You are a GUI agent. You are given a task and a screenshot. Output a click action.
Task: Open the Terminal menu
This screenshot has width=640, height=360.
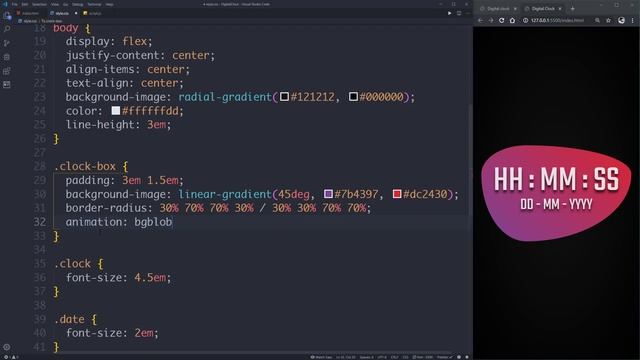click(x=94, y=4)
